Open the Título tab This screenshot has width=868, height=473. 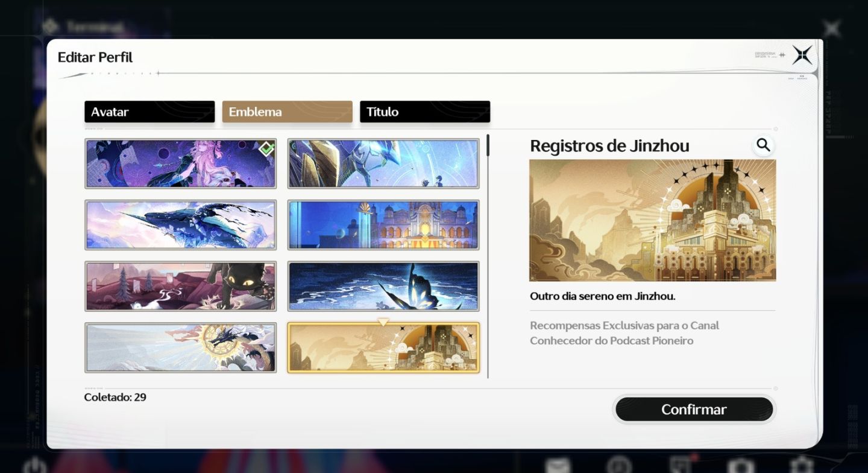pyautogui.click(x=425, y=112)
